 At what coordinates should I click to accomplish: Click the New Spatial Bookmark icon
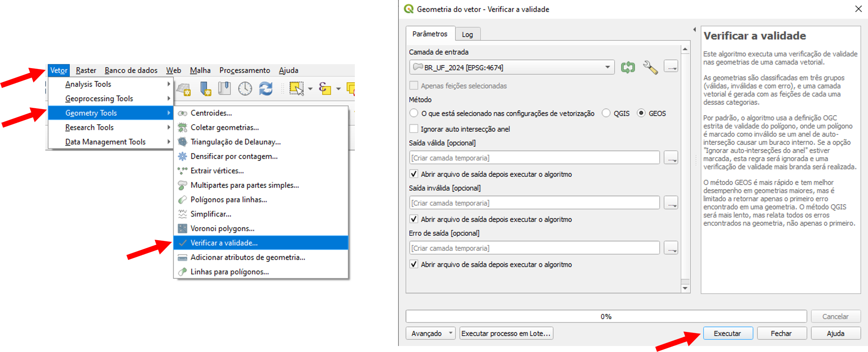(205, 88)
